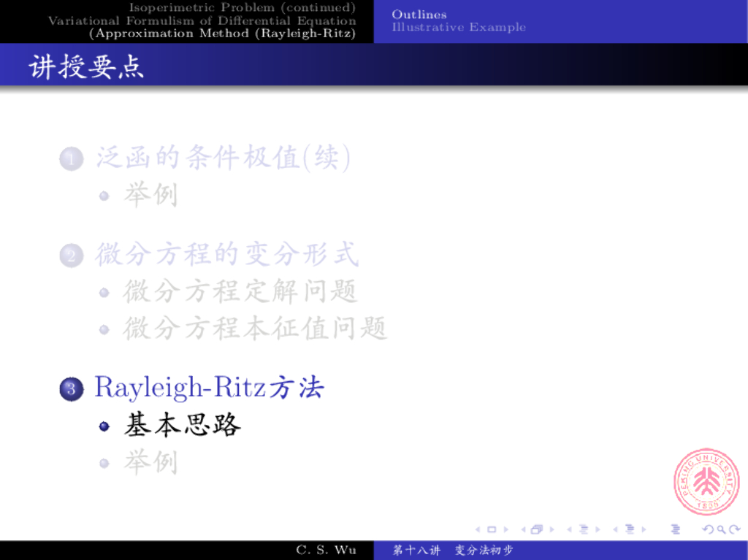Click the subsection navigation icon

tap(584, 529)
